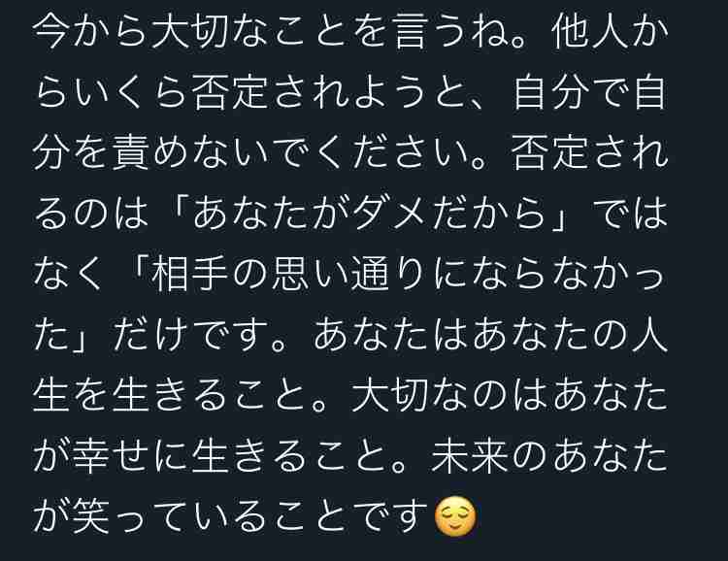
Task: Click the kanji 人 ending the sixth line
Action: (x=649, y=335)
